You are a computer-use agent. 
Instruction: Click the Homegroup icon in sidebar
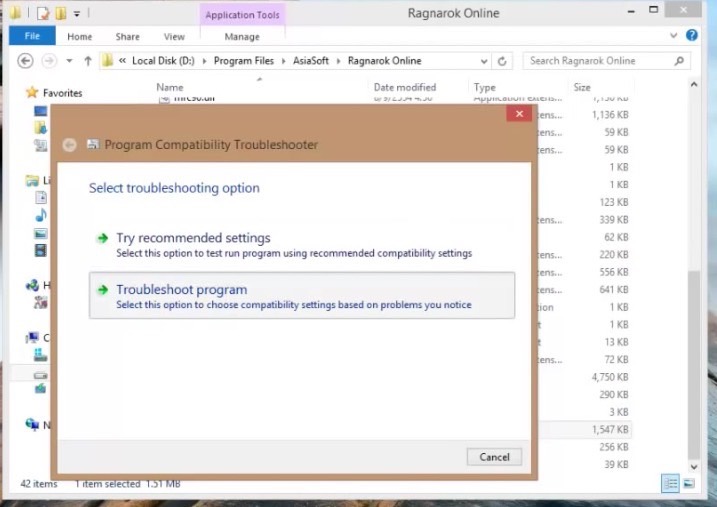(32, 286)
